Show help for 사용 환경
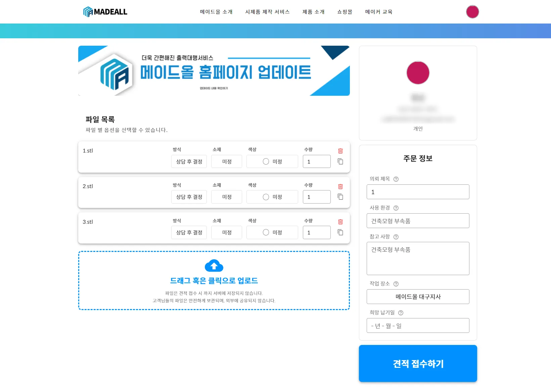The height and width of the screenshot is (392, 551). [x=396, y=208]
